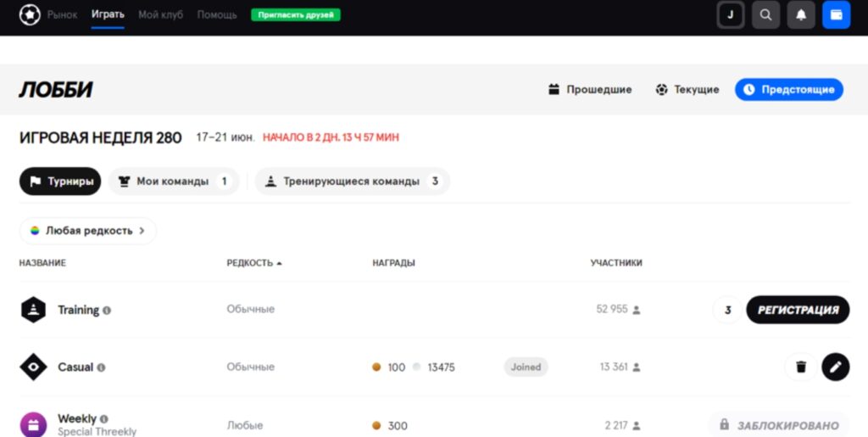Image resolution: width=868 pixels, height=437 pixels.
Task: Open the Рынок menu
Action: (x=62, y=15)
